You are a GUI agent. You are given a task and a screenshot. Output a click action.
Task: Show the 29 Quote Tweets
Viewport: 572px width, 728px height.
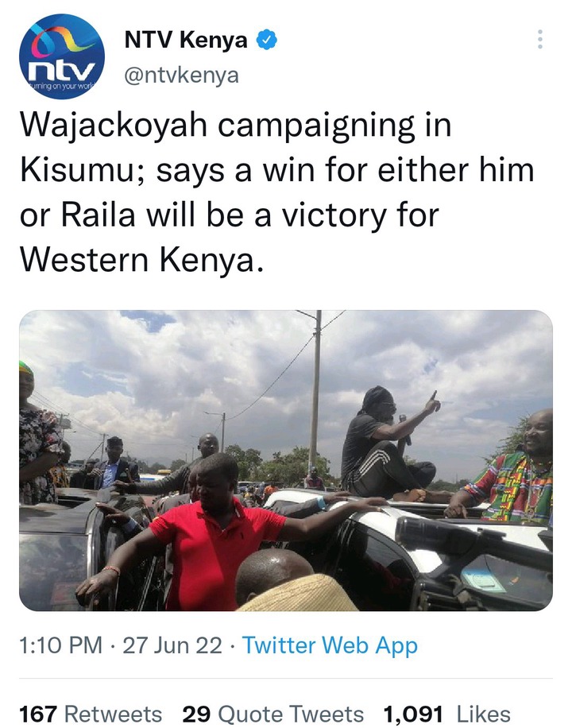click(273, 715)
